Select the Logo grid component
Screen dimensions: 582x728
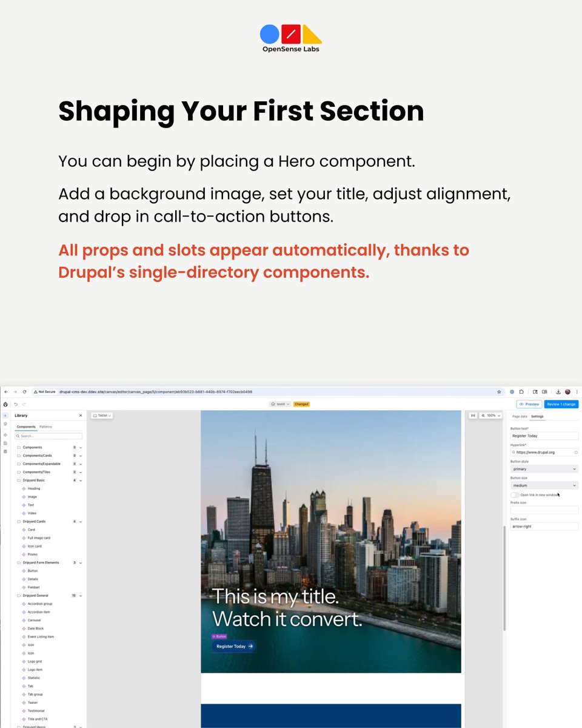point(35,661)
